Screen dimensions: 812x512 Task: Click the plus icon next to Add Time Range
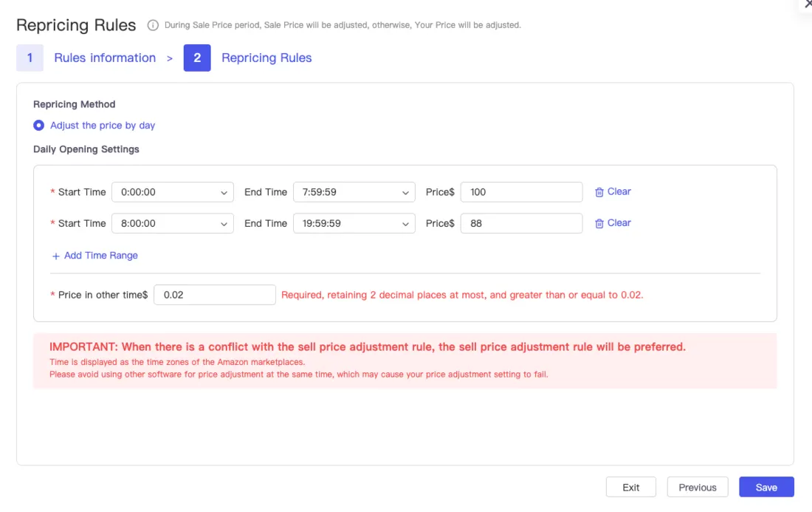click(55, 255)
